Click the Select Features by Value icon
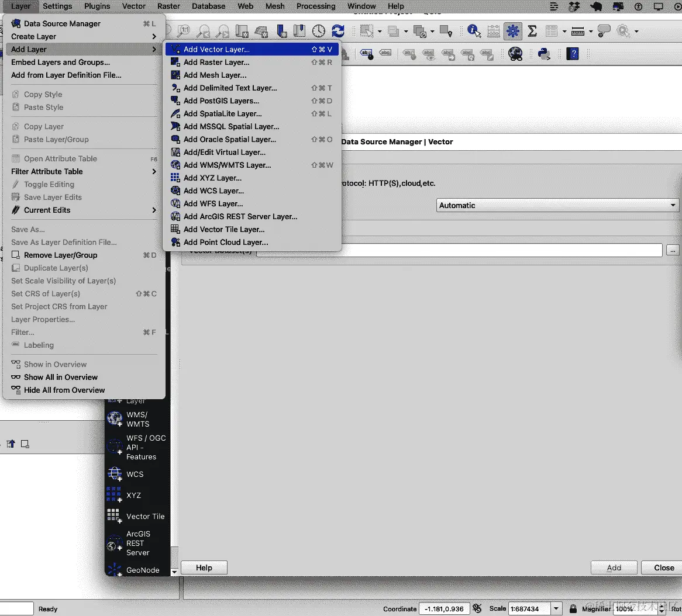682x616 pixels. pyautogui.click(x=393, y=31)
